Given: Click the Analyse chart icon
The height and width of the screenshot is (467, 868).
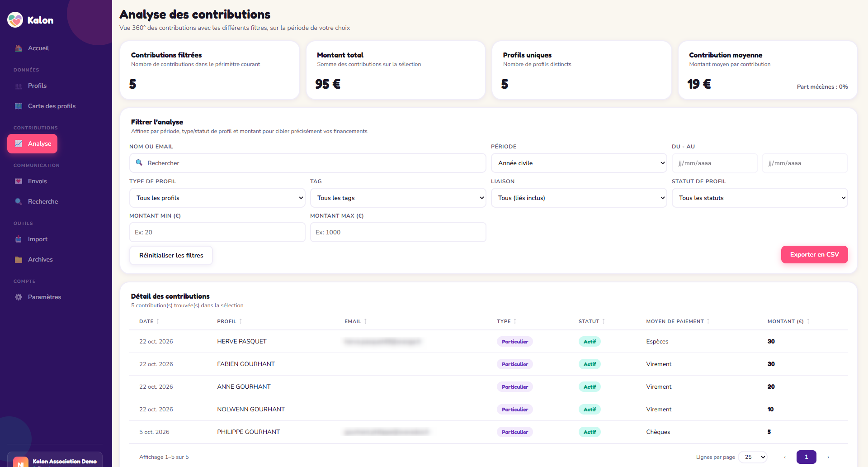Looking at the screenshot, I should click(19, 143).
